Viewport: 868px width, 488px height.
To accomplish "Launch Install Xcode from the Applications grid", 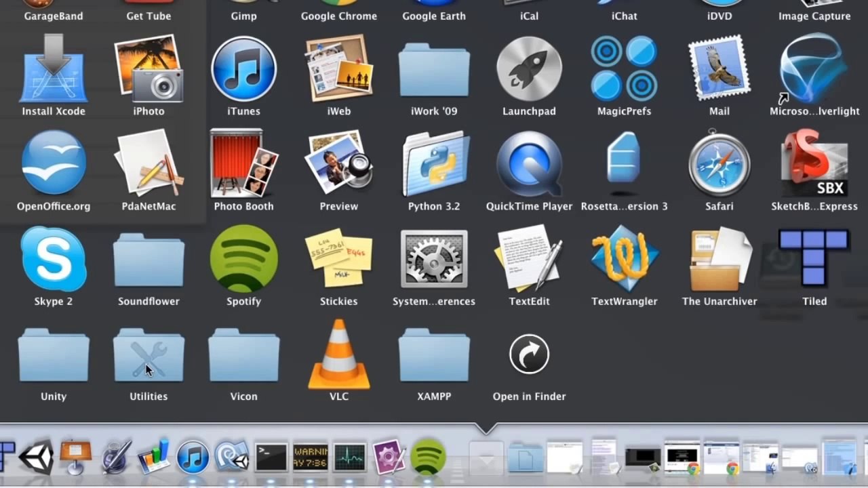I will [54, 69].
